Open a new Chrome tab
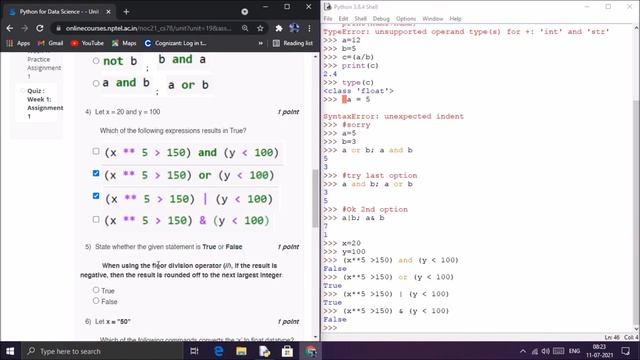This screenshot has width=640, height=360. (x=126, y=12)
